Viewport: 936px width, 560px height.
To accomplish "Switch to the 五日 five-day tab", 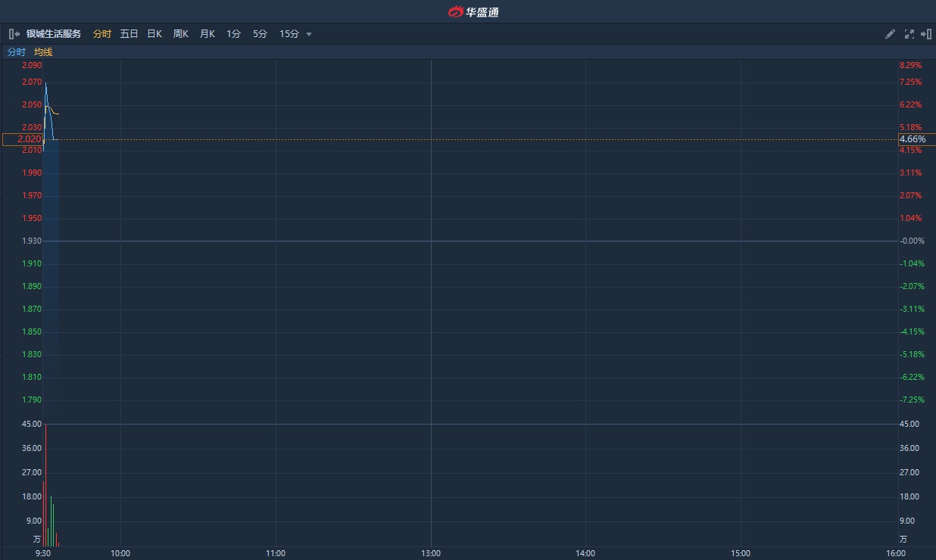I will point(129,34).
